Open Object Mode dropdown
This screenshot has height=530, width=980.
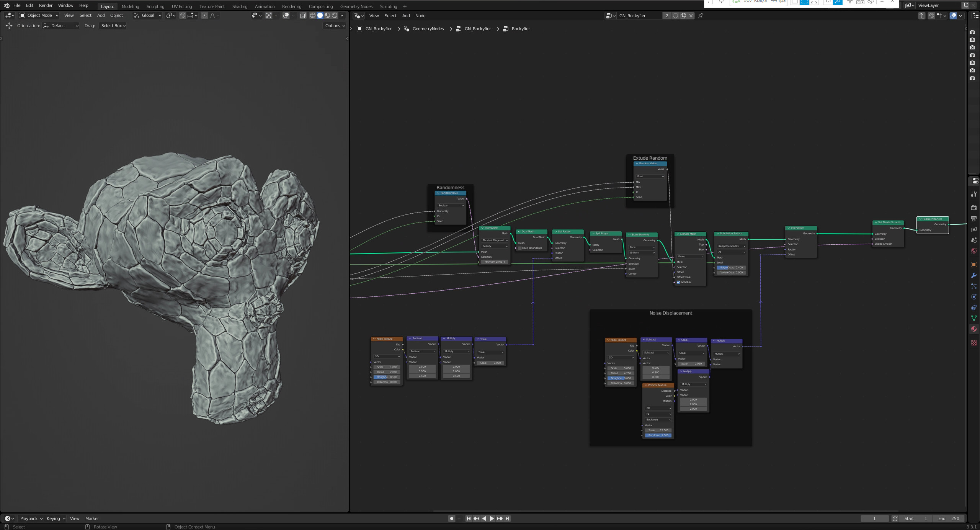click(39, 15)
